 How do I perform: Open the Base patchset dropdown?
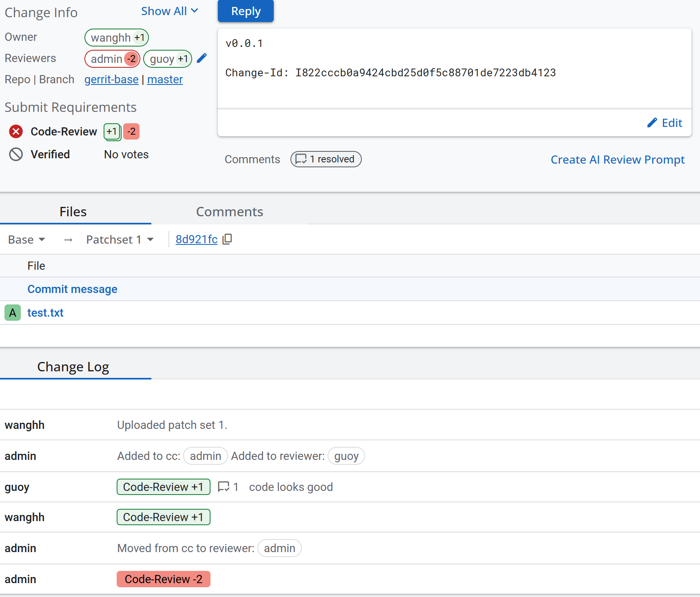(x=27, y=240)
